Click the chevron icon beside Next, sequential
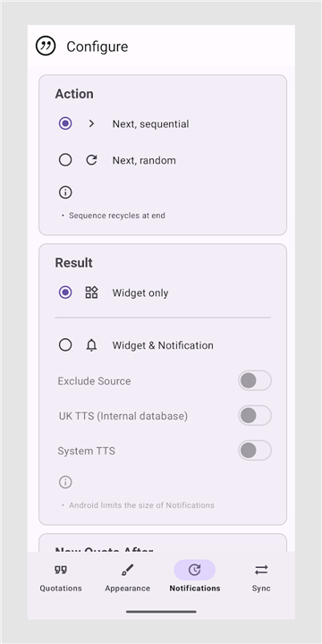 click(x=91, y=123)
